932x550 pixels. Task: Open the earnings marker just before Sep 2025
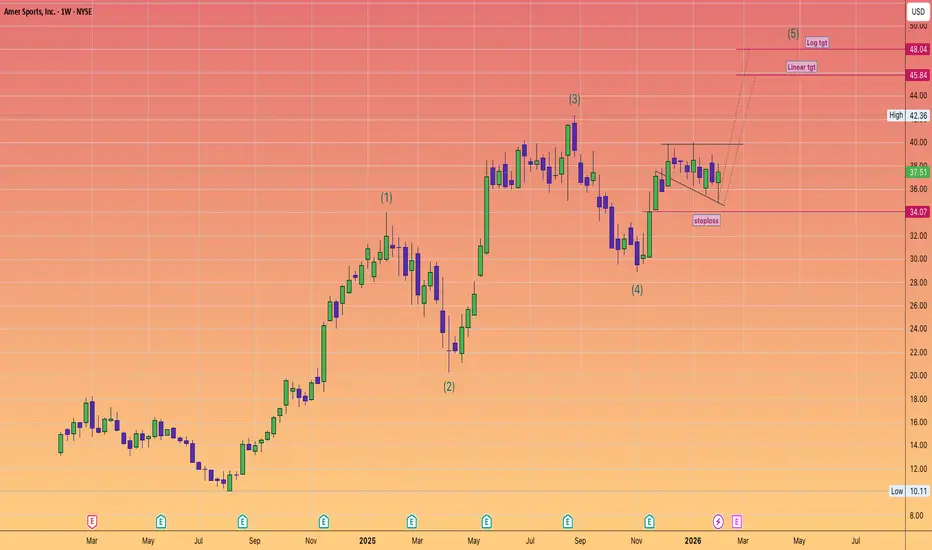pyautogui.click(x=568, y=522)
